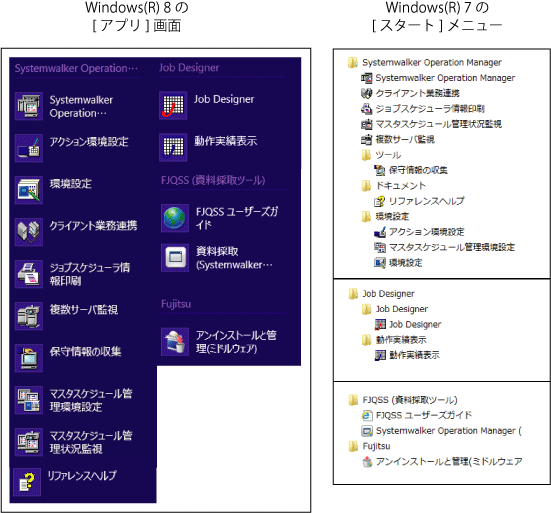This screenshot has width=551, height=513.
Task: Click FJQSS ユーザーズガイド IE icon in Start menu
Action: (367, 416)
